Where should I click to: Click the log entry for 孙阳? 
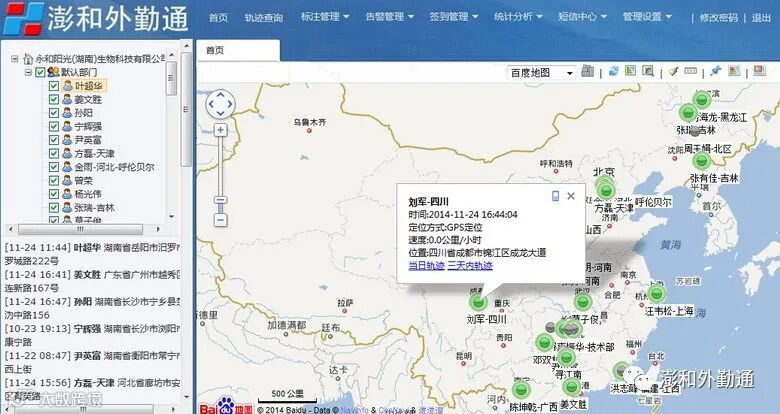point(93,308)
